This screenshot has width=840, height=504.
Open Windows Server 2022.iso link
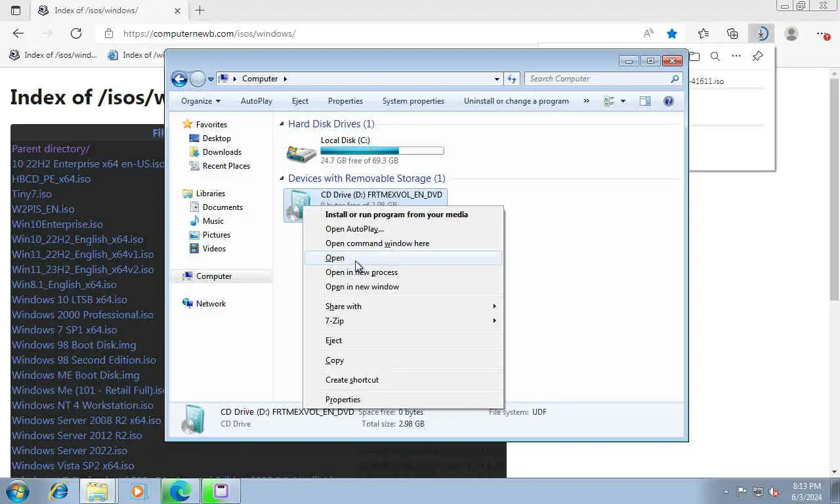pyautogui.click(x=70, y=451)
